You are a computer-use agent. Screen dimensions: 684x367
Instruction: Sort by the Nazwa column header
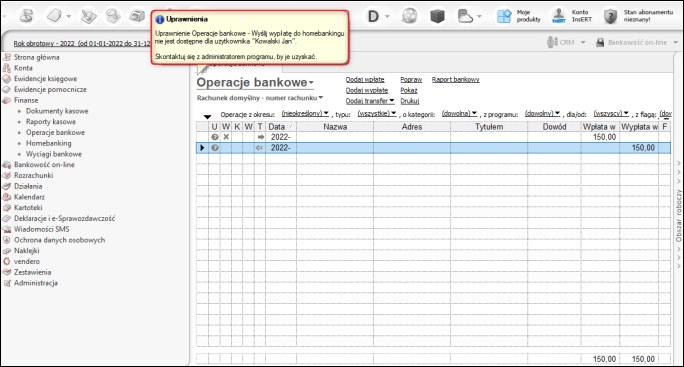(335, 127)
